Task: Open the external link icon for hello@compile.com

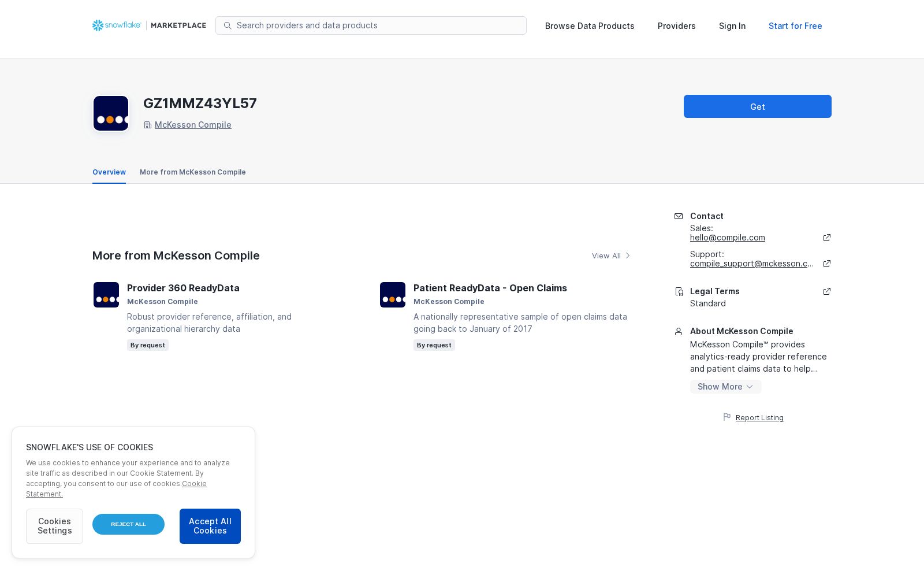Action: point(827,238)
